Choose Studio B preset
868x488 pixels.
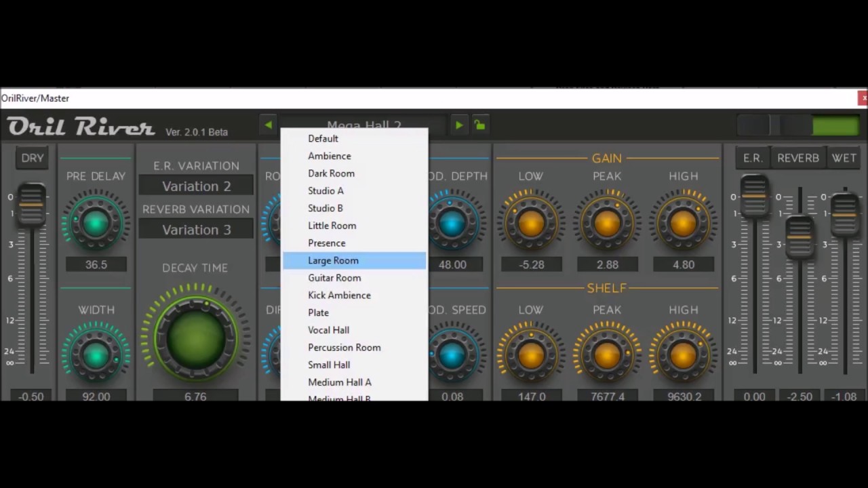tap(355, 208)
